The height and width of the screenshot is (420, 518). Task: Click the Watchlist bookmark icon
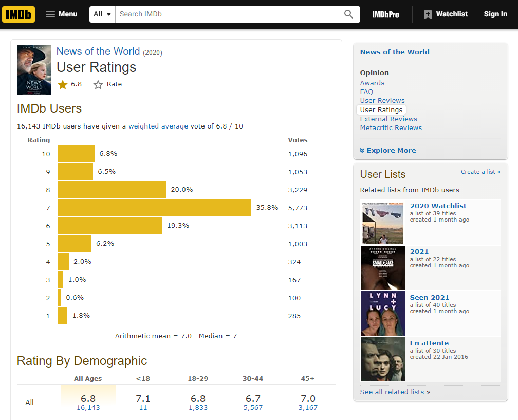point(428,14)
